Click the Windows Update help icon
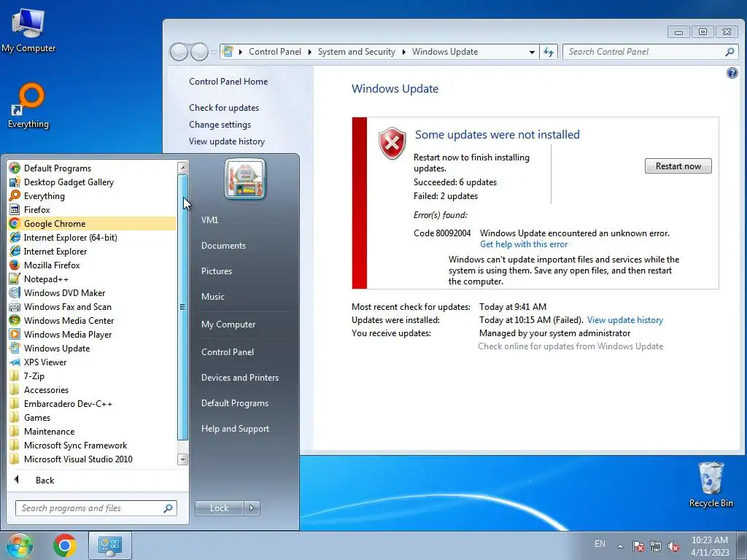This screenshot has width=747, height=560. [732, 73]
